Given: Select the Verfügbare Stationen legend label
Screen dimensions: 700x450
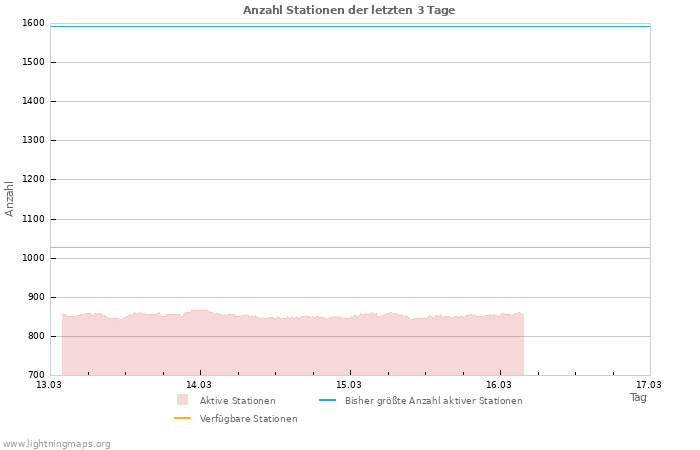Looking at the screenshot, I should [x=248, y=419].
